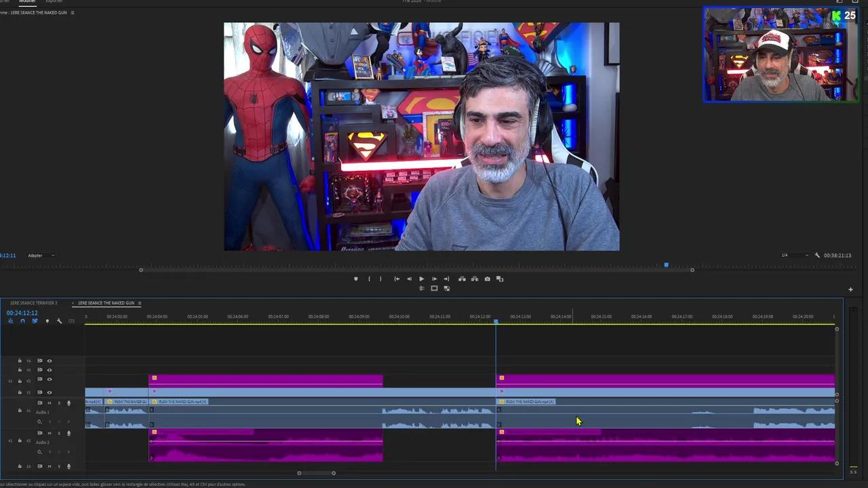Click the plus Button Editor in the Program Monitor

coord(850,289)
